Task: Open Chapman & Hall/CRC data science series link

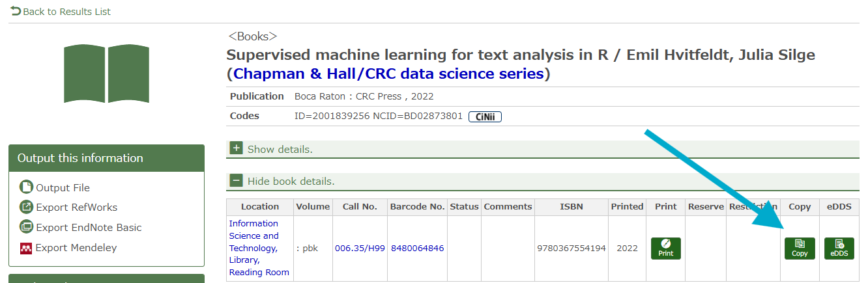Action: point(388,74)
